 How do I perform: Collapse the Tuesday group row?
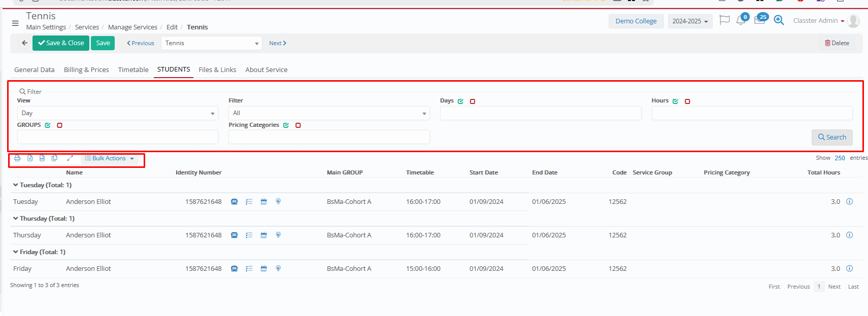[x=16, y=185]
